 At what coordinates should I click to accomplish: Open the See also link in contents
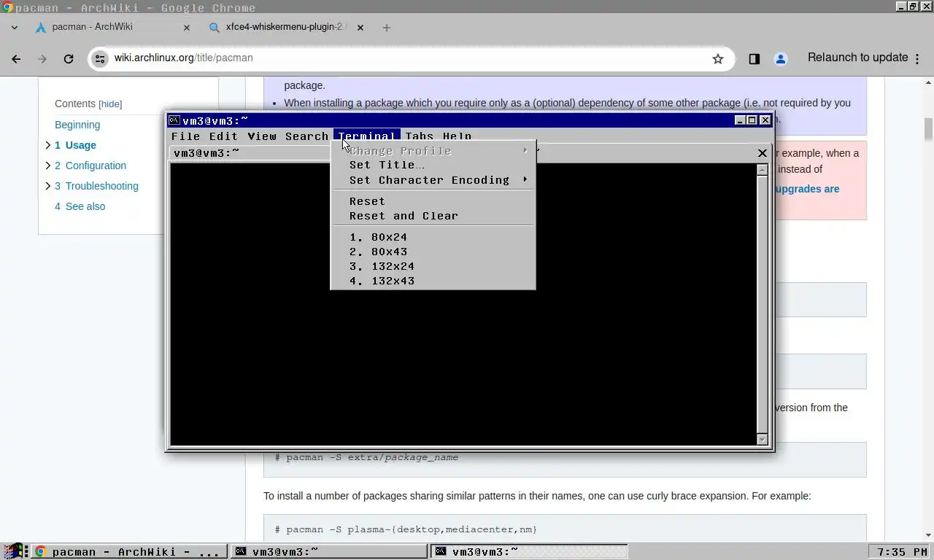pyautogui.click(x=80, y=206)
